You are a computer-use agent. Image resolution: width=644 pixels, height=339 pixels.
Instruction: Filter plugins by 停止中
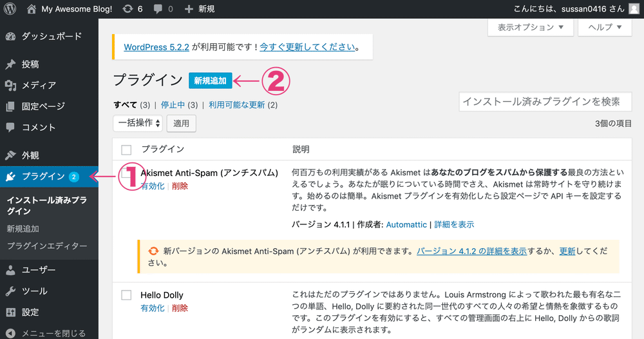tap(173, 105)
